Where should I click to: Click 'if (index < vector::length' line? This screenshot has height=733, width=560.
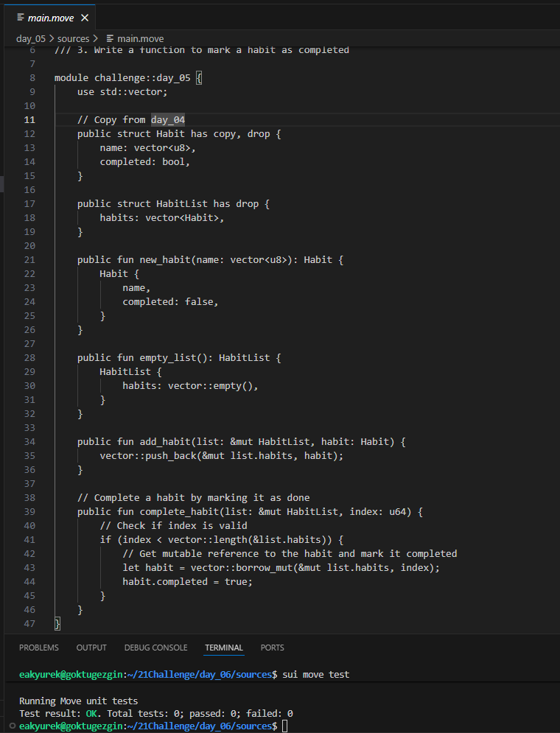pyautogui.click(x=222, y=539)
